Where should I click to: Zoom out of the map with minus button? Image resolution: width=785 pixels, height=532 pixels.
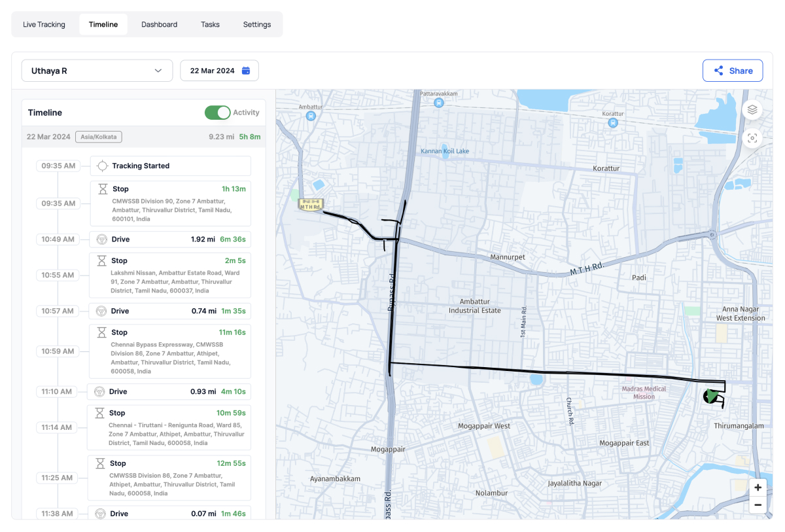tap(758, 505)
